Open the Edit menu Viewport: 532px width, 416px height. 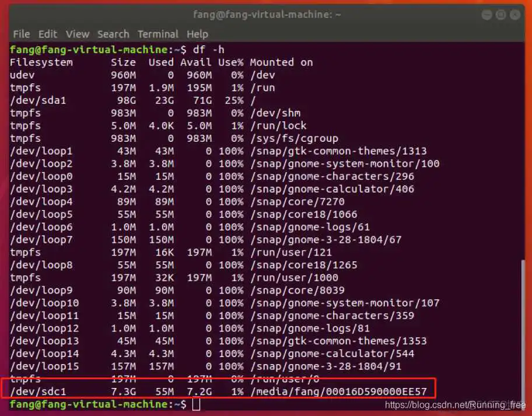pyautogui.click(x=47, y=34)
